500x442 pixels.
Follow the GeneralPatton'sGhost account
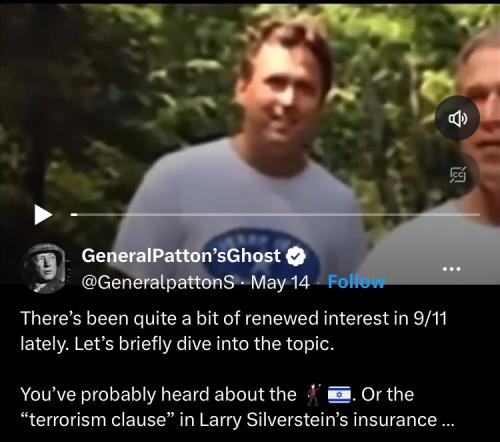click(x=356, y=282)
